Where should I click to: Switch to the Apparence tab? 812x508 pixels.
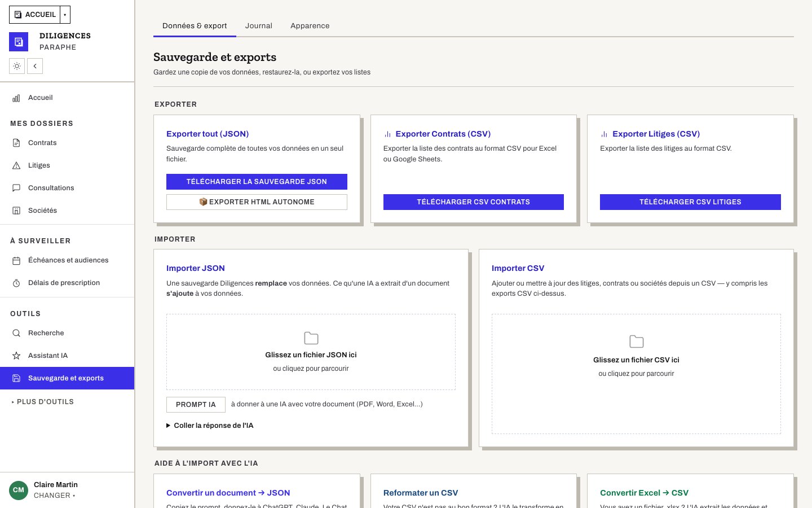tap(310, 26)
